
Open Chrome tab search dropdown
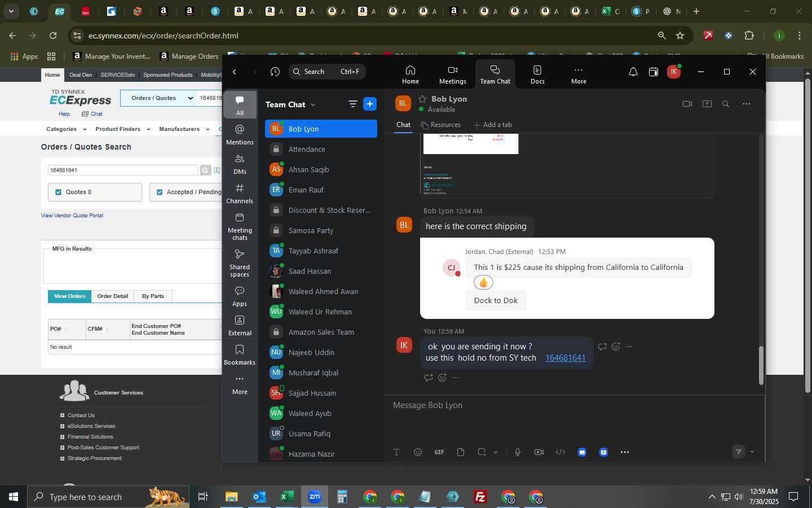tap(11, 11)
